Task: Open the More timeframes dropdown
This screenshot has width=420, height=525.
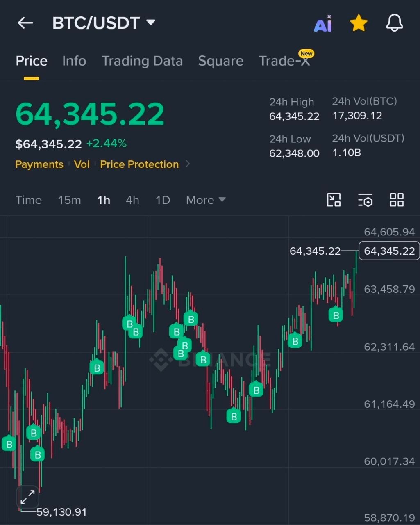Action: tap(206, 200)
